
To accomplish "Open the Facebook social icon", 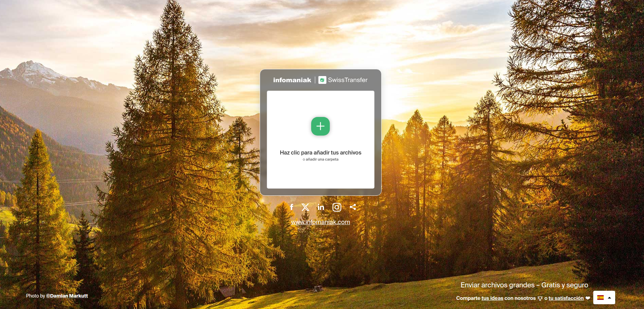I will point(292,207).
